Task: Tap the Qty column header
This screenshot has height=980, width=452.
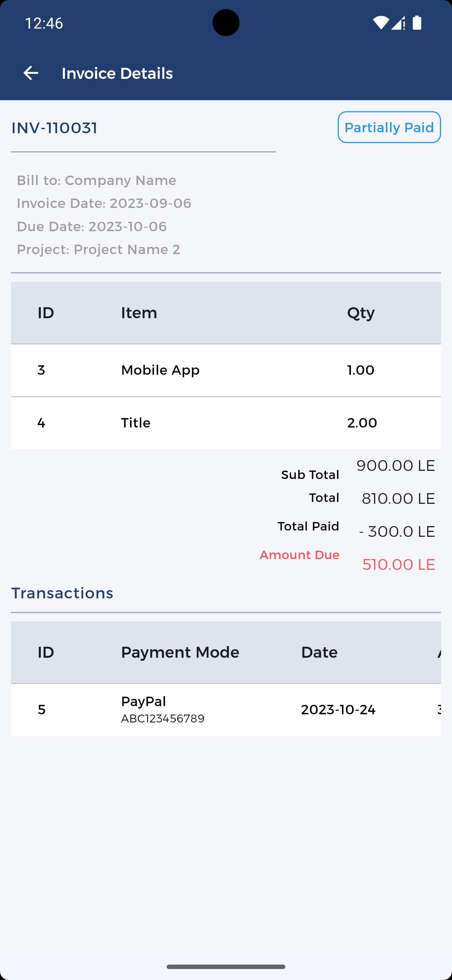Action: [361, 313]
